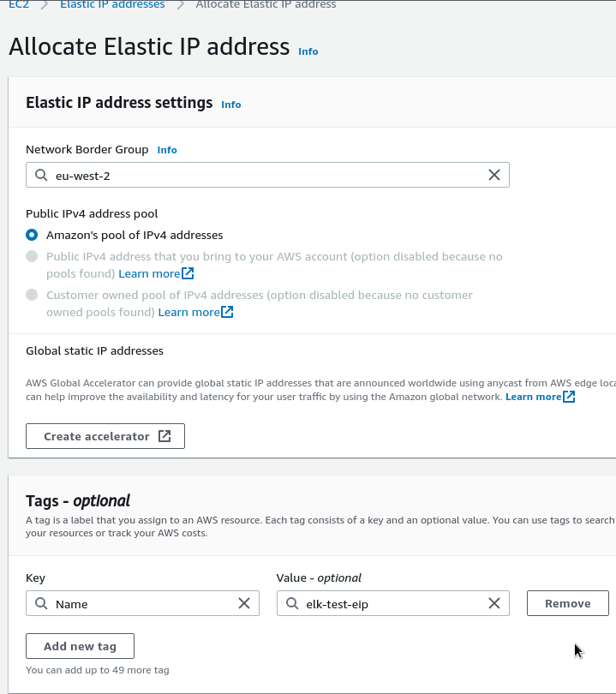Clear the Name tag key field
The width and height of the screenshot is (616, 694).
click(244, 603)
